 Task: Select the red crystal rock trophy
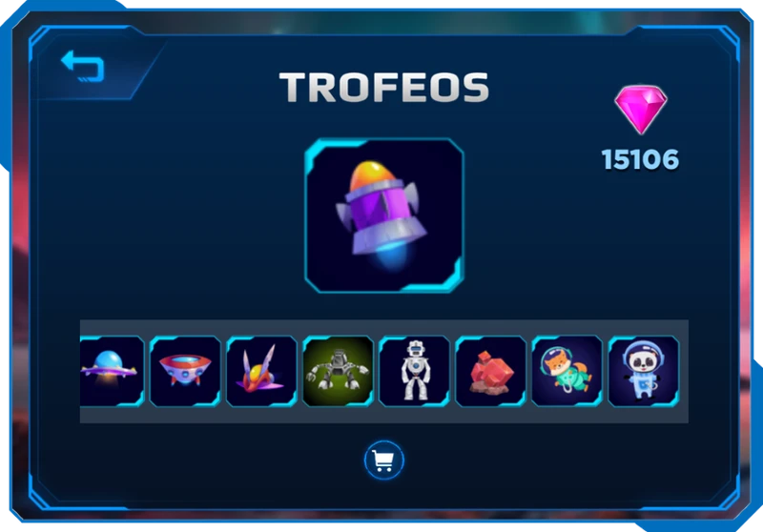click(x=491, y=371)
